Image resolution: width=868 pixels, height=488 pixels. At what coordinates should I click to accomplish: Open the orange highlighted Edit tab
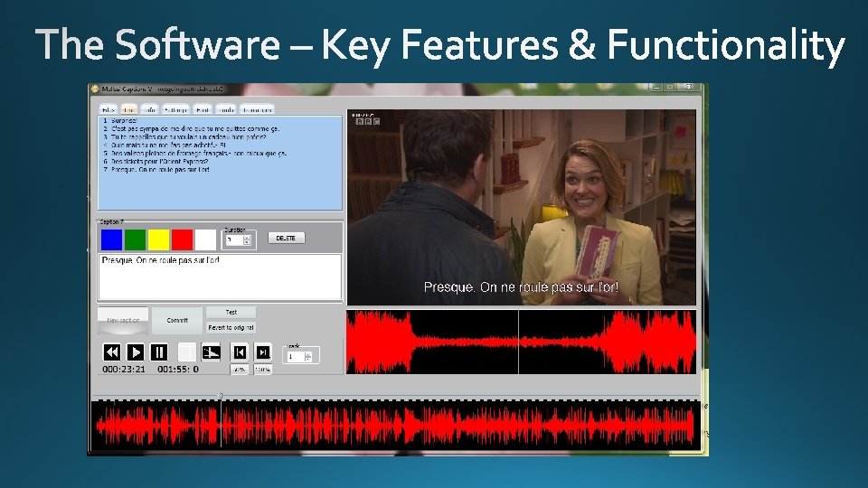pyautogui.click(x=129, y=109)
